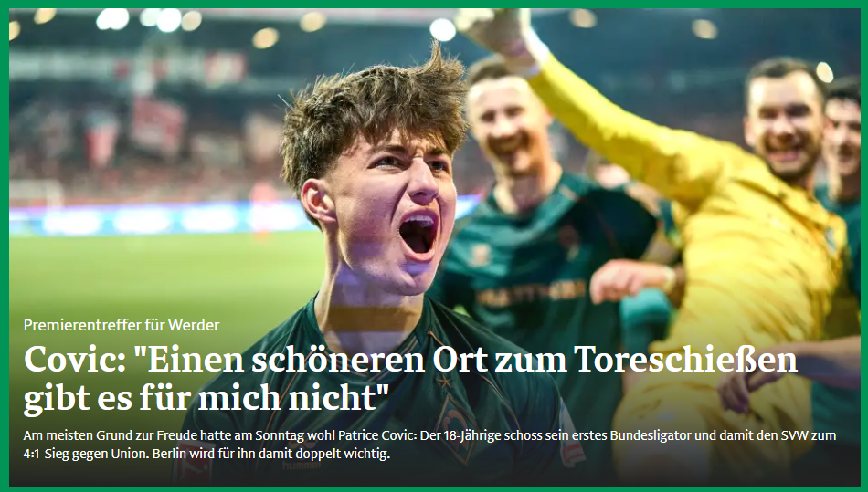Click the word 'Toreschießen' in headline

pos(686,360)
